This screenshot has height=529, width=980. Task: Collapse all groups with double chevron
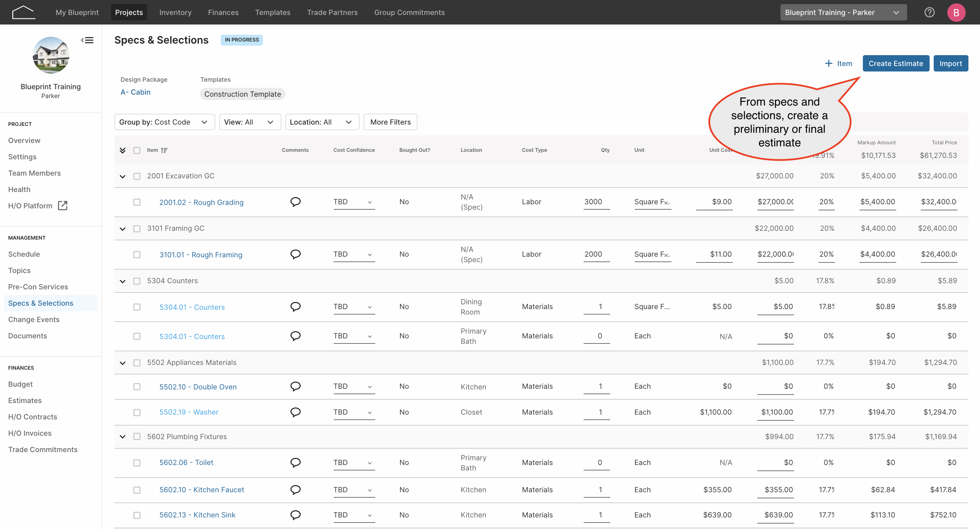[123, 150]
